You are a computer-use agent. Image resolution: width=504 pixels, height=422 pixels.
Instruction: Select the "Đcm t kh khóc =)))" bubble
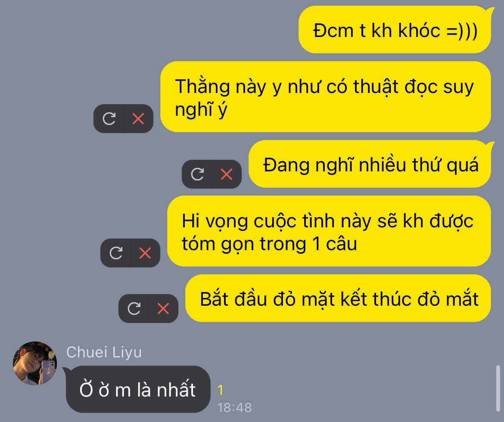395,30
